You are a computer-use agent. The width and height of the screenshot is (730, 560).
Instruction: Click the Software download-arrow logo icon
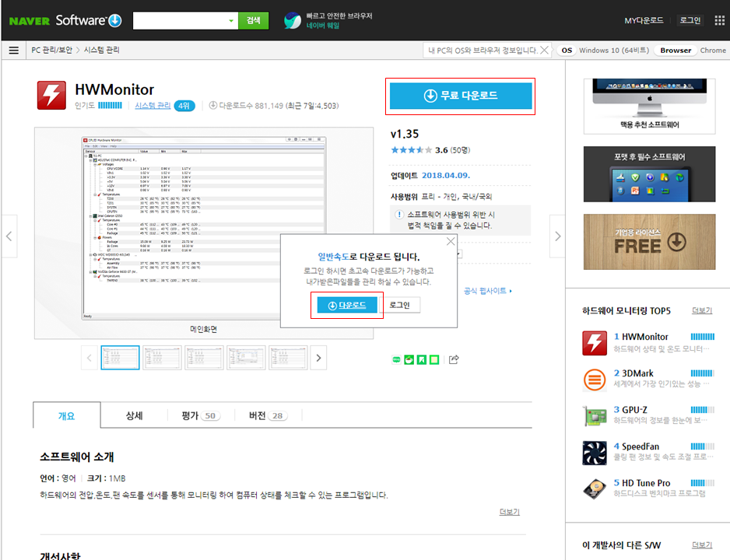(115, 20)
